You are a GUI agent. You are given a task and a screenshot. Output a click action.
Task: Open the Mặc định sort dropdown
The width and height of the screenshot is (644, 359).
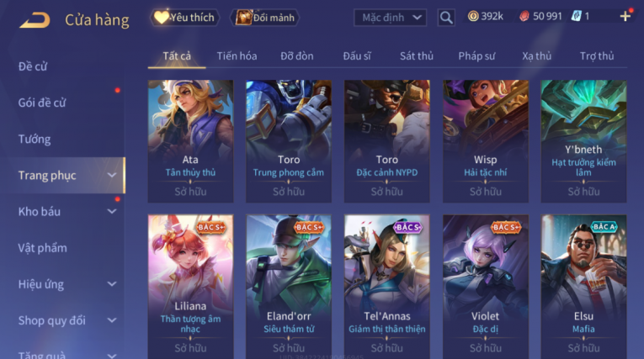click(x=390, y=18)
